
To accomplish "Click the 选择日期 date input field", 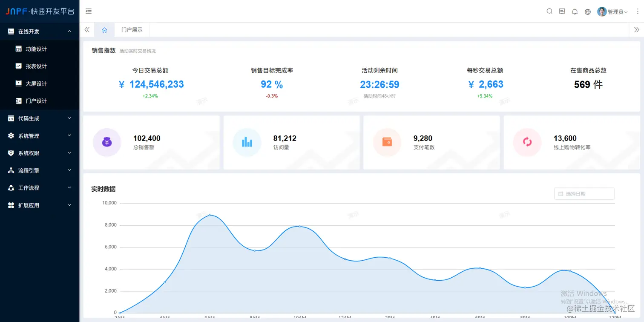I will (x=584, y=194).
